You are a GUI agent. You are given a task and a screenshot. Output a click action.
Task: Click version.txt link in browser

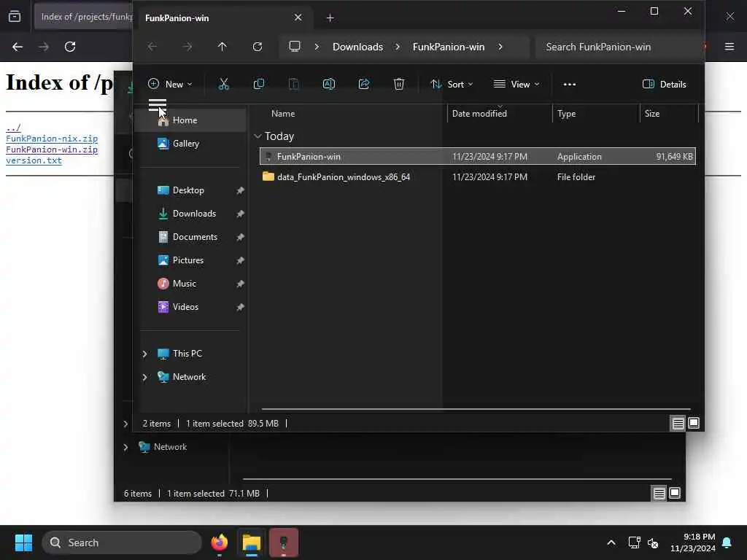(34, 160)
